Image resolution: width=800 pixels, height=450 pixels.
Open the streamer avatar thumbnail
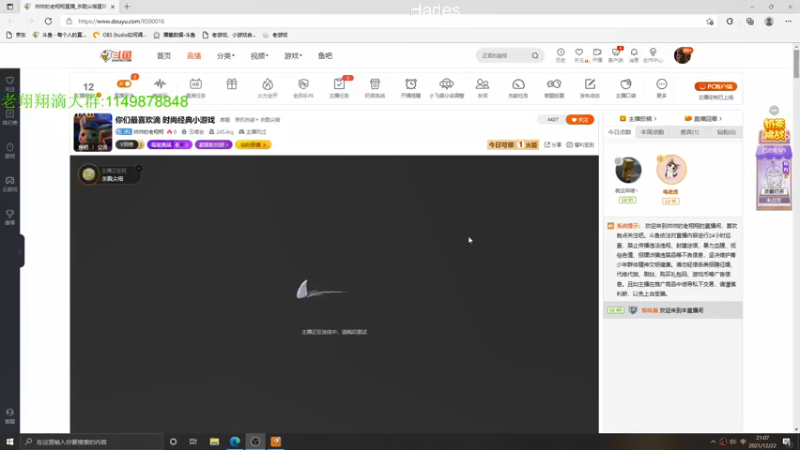pos(93,132)
